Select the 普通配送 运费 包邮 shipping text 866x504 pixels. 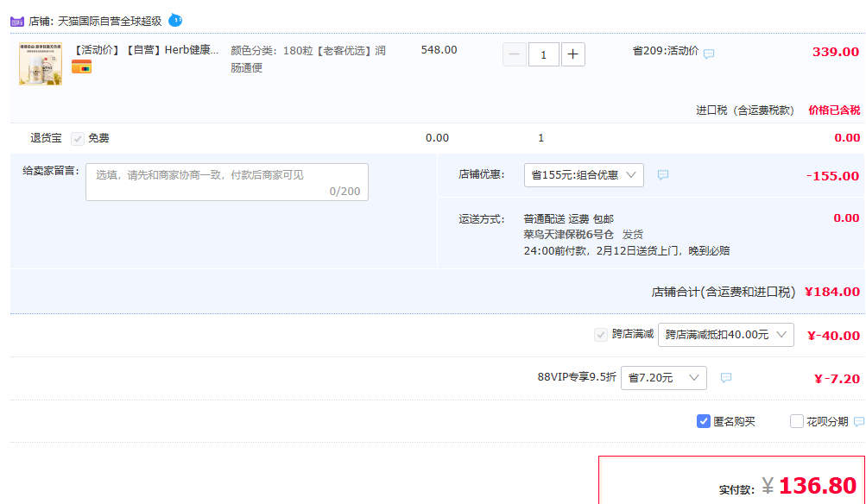[568, 219]
